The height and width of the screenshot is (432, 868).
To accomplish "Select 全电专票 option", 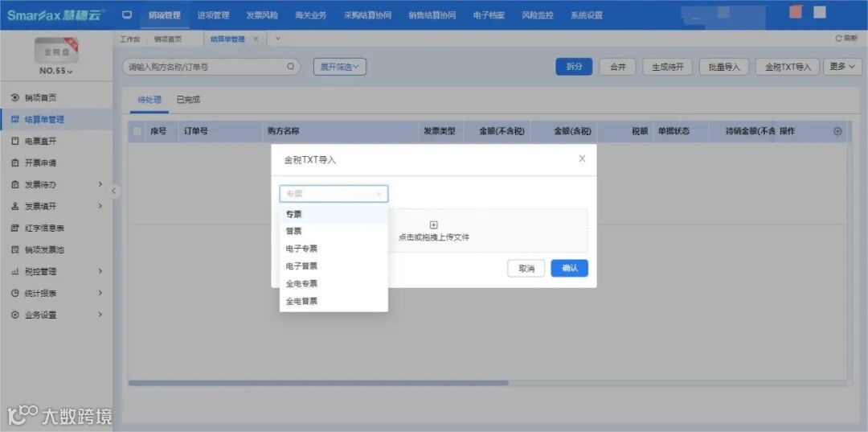I will (x=334, y=283).
